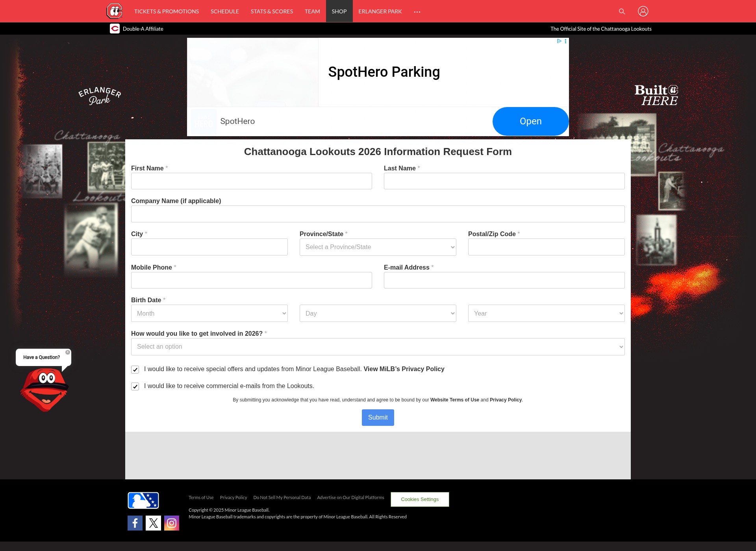Click the Cincinnati Reds affiliate logo

(115, 29)
